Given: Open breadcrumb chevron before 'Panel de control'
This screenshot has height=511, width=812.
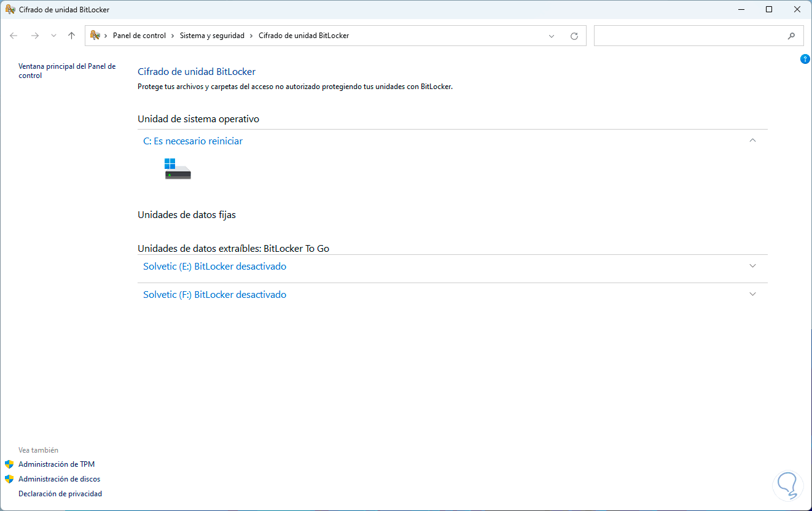Looking at the screenshot, I should 106,36.
